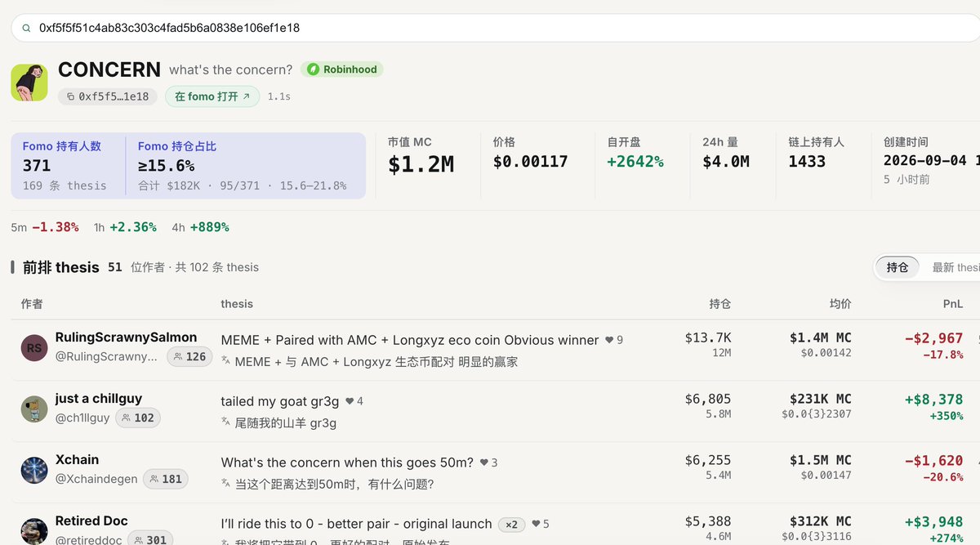Switch to the 最新 thesis tab
Screen dimensions: 980x545
coord(955,267)
